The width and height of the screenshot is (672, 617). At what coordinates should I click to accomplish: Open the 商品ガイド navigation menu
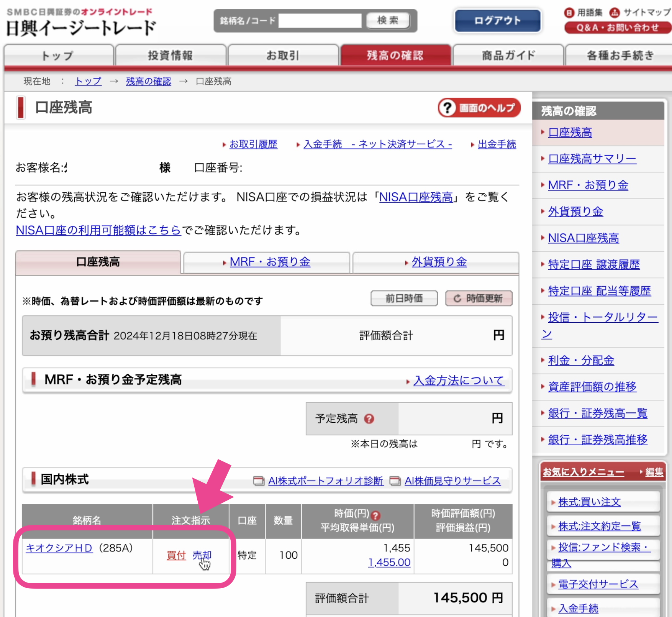[x=508, y=55]
